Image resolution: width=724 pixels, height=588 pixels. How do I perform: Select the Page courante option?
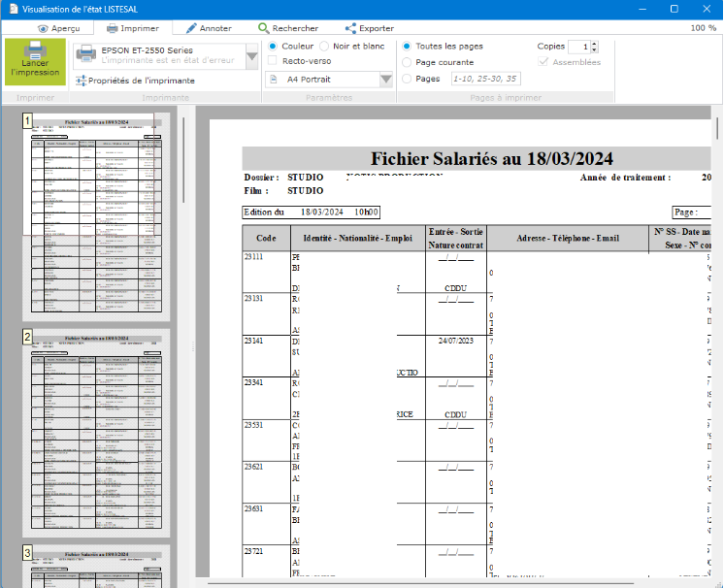click(x=407, y=62)
